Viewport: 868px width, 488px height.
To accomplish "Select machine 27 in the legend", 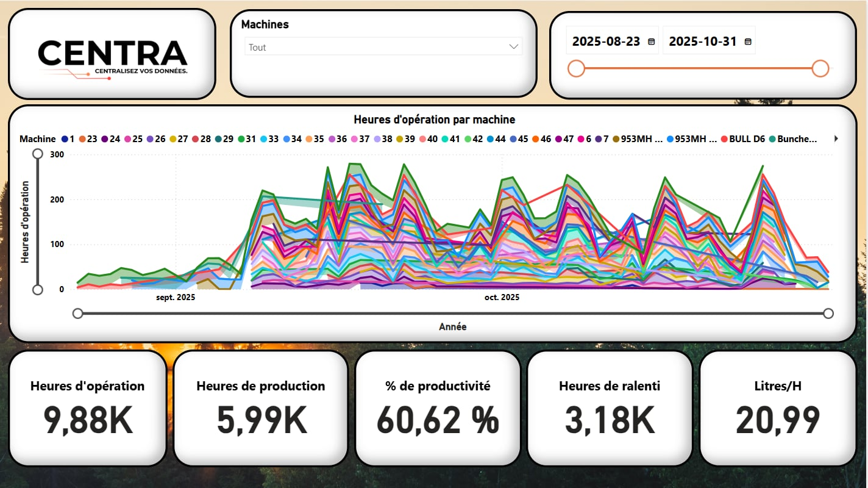I will pyautogui.click(x=179, y=138).
